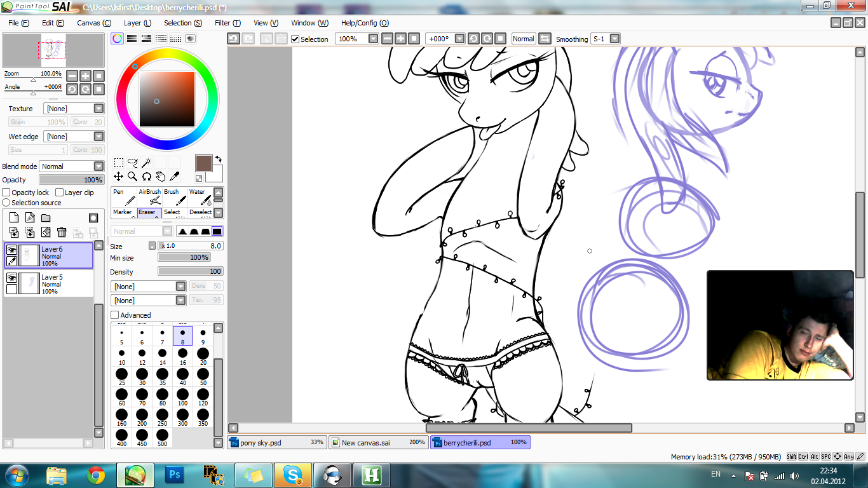Choose the Water brush tool
868x488 pixels.
200,197
